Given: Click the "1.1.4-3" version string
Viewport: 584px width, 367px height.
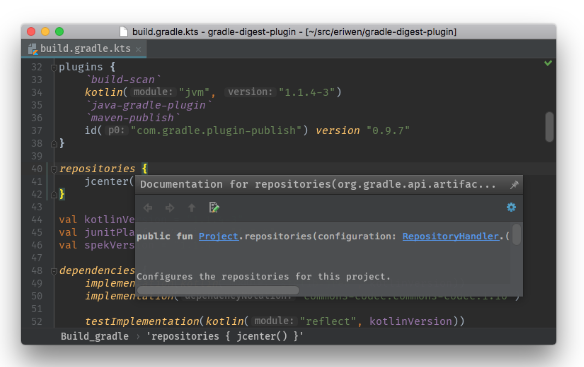Looking at the screenshot, I should click(x=307, y=92).
